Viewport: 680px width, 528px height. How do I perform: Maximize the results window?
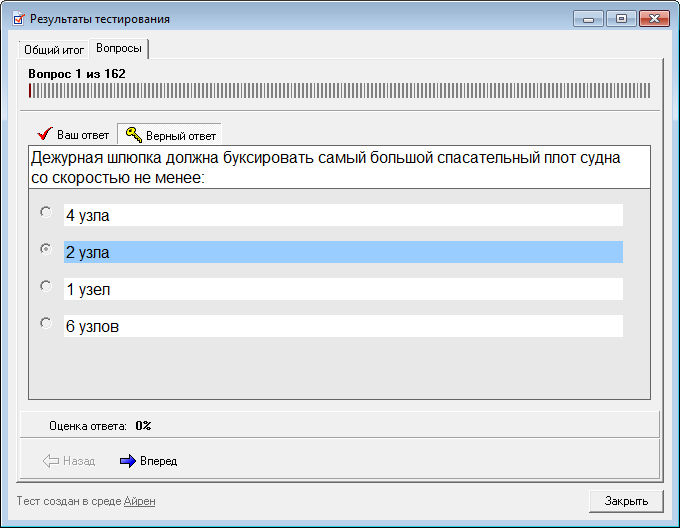tap(621, 19)
